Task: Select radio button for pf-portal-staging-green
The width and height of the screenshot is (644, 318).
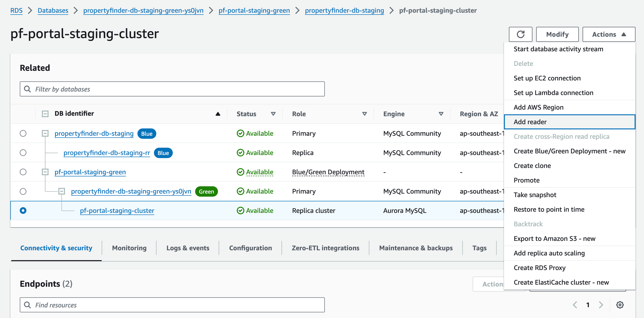Action: coord(23,172)
